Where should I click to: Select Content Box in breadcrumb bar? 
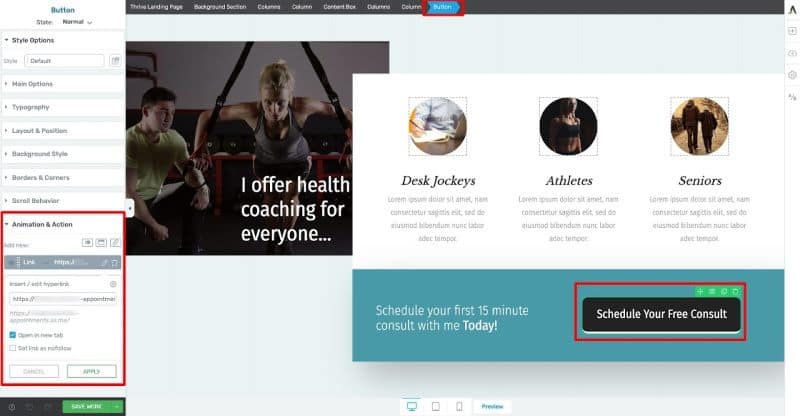tap(337, 7)
